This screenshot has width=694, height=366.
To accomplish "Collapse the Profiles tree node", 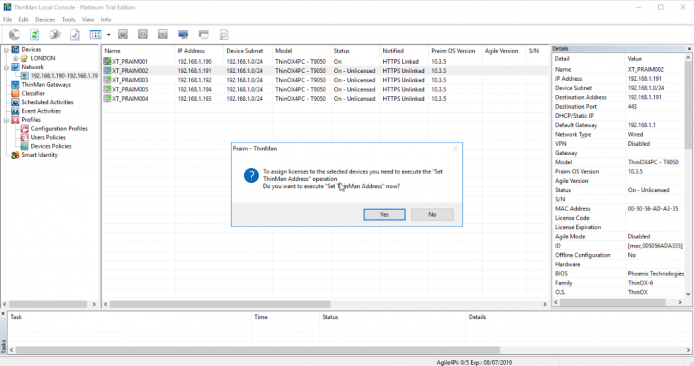I will coord(7,120).
